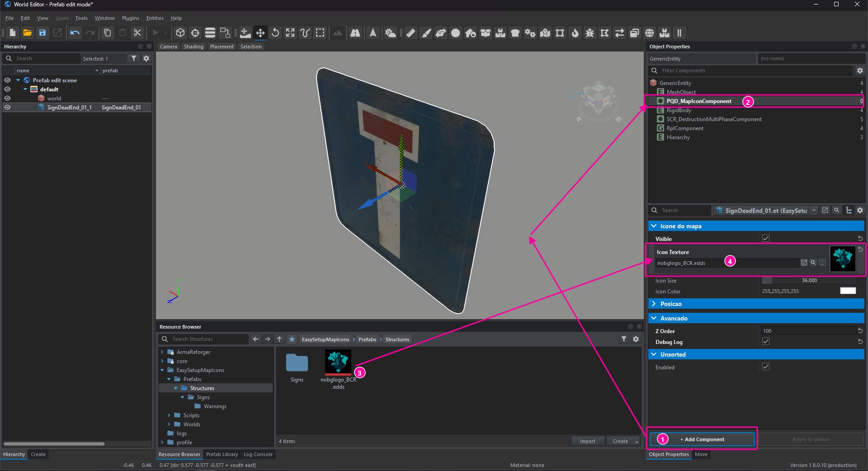Click the Create button in Resource Browser
Image resolution: width=868 pixels, height=471 pixels.
coord(620,441)
